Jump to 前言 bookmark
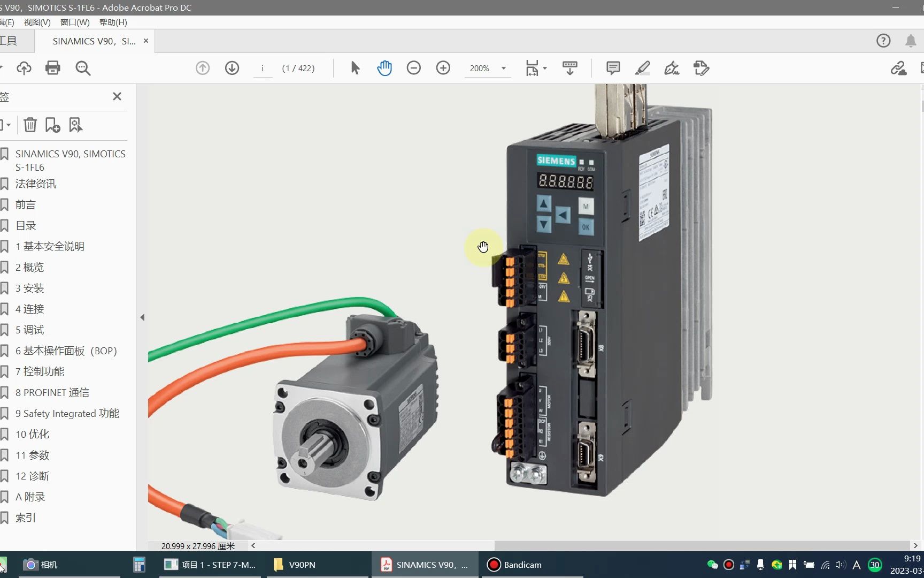Screen dimensions: 924x578 (25, 204)
